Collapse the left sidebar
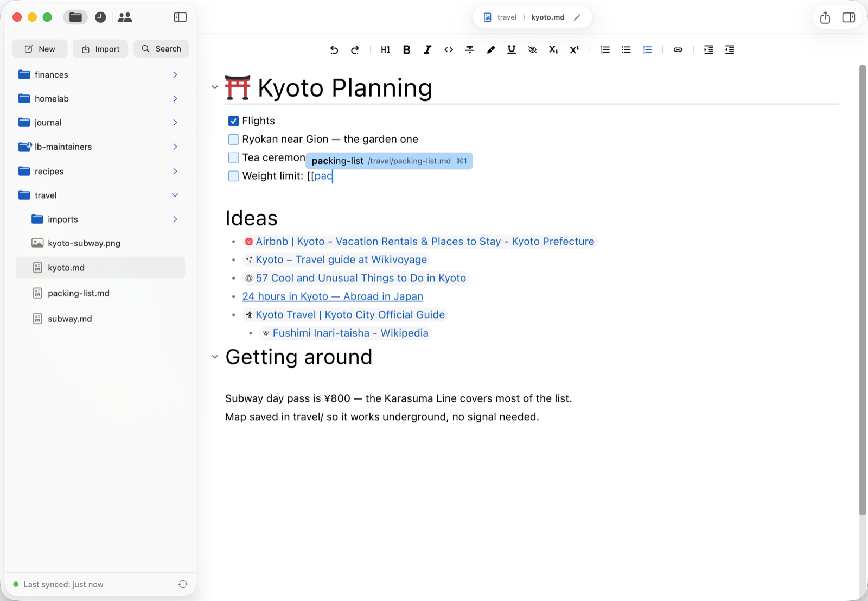Viewport: 868px width, 601px height. tap(180, 17)
